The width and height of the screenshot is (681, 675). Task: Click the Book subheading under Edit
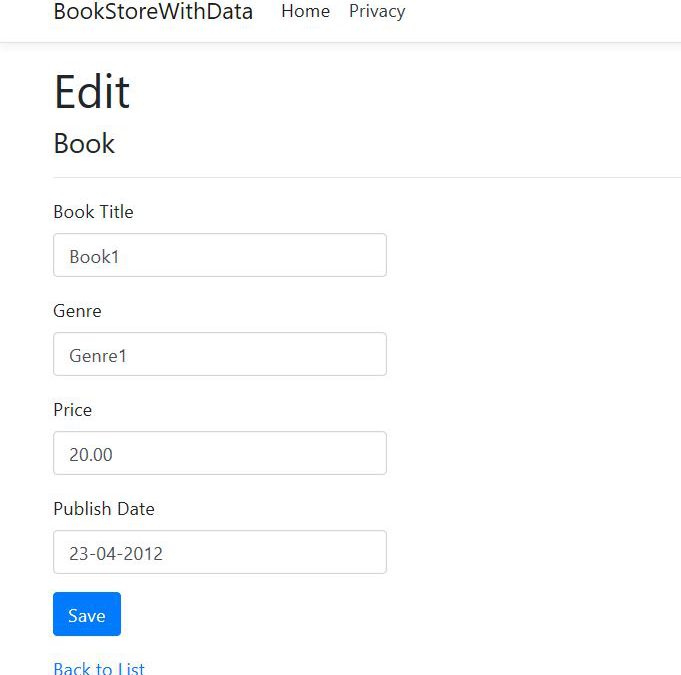point(84,144)
